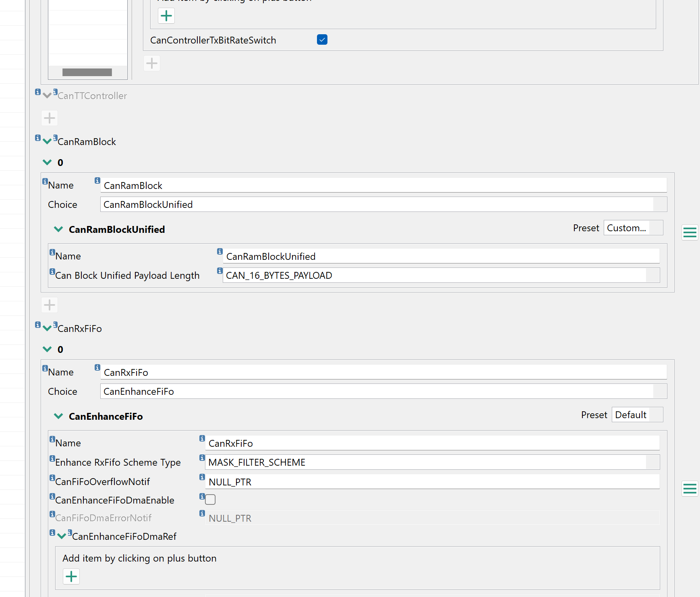Open the hamburger menu beside CanRamBlockUnified section
This screenshot has height=597, width=700.
point(690,232)
